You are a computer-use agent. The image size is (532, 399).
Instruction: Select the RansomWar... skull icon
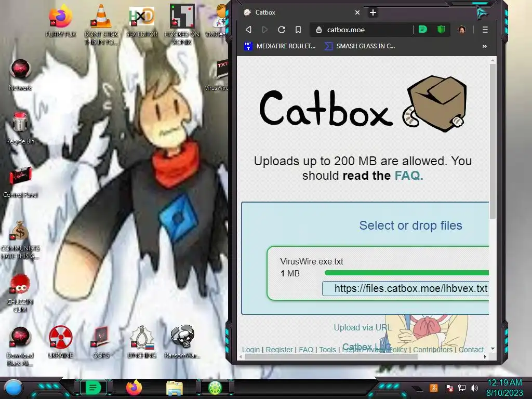(182, 342)
